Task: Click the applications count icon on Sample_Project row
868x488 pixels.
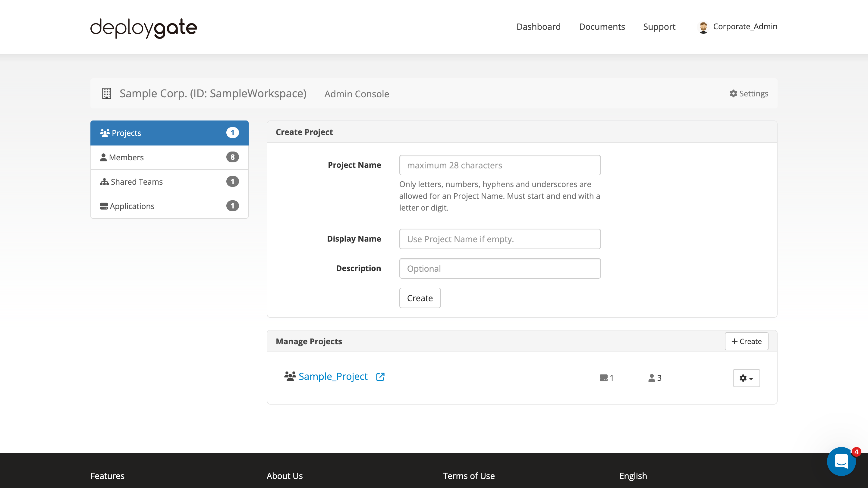Action: [603, 377]
